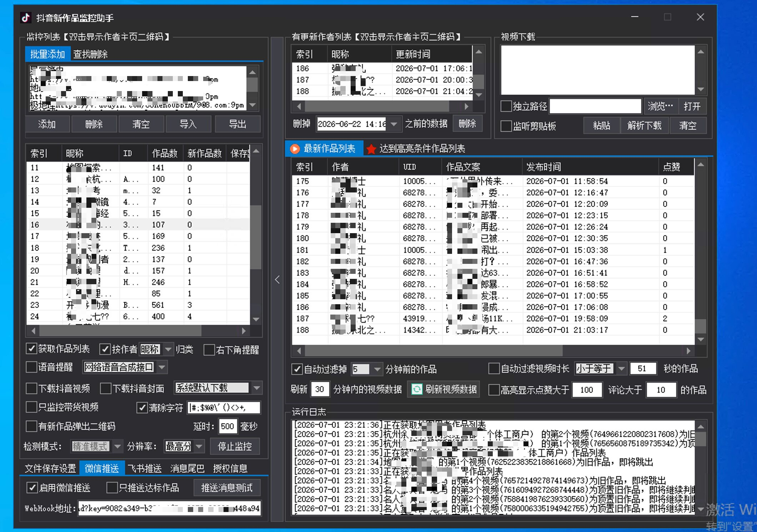Screen dimensions: 757x532
Task: Enable the 独立路径 checkbox
Action: coord(506,106)
